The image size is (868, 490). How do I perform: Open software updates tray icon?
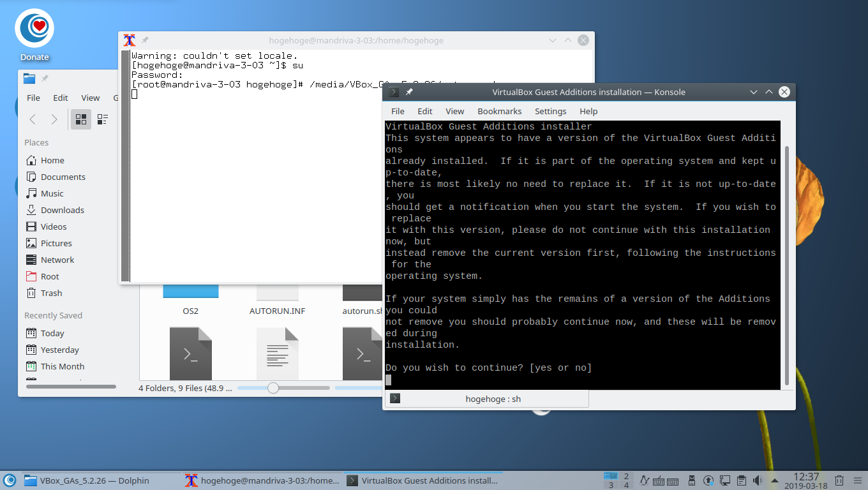point(708,480)
